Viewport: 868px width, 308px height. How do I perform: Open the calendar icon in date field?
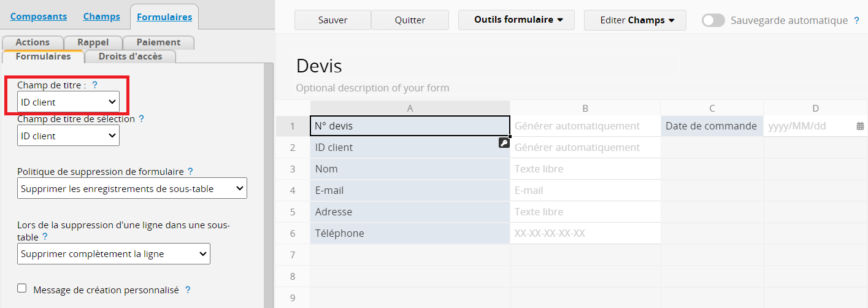point(860,126)
